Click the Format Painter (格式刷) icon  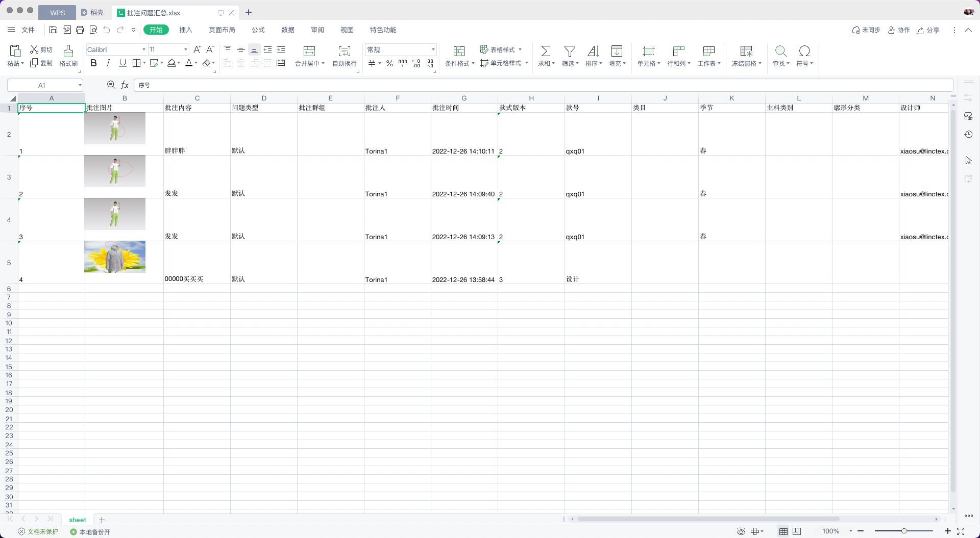tap(68, 51)
